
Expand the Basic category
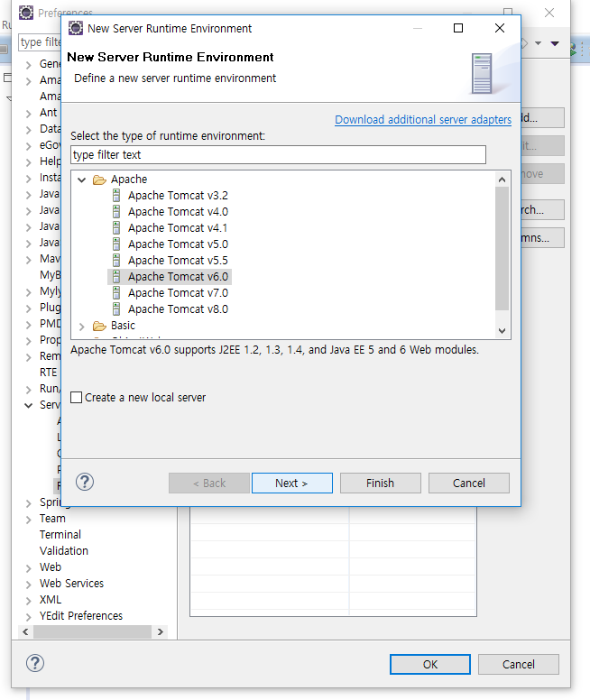(82, 327)
